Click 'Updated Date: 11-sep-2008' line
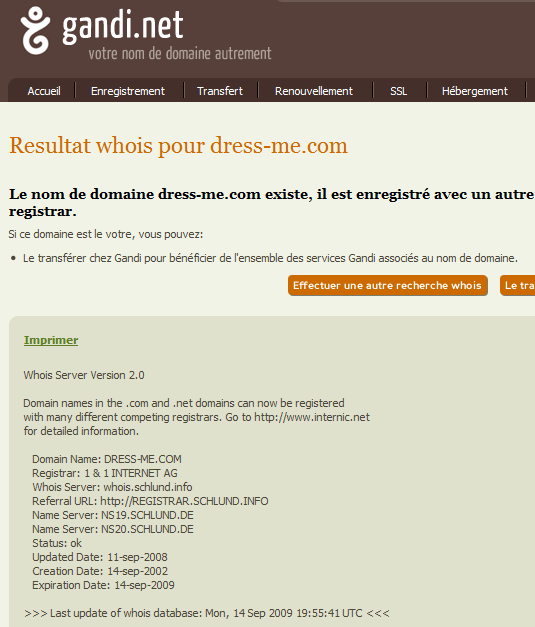 point(100,557)
